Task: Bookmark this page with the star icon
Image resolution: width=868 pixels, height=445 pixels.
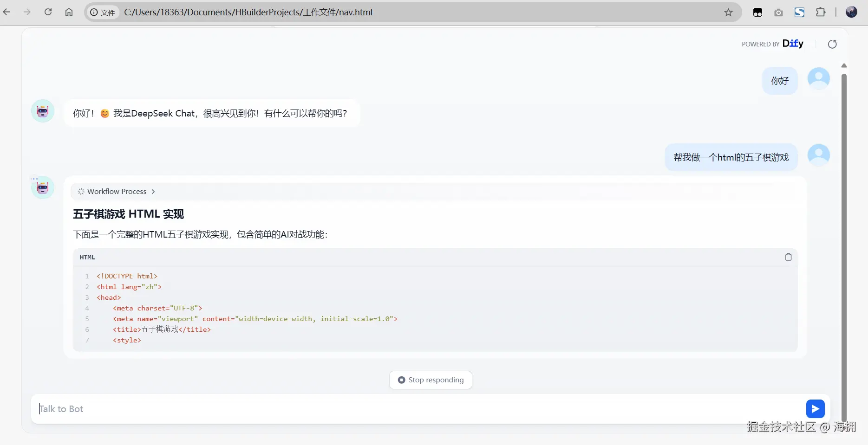Action: click(728, 13)
